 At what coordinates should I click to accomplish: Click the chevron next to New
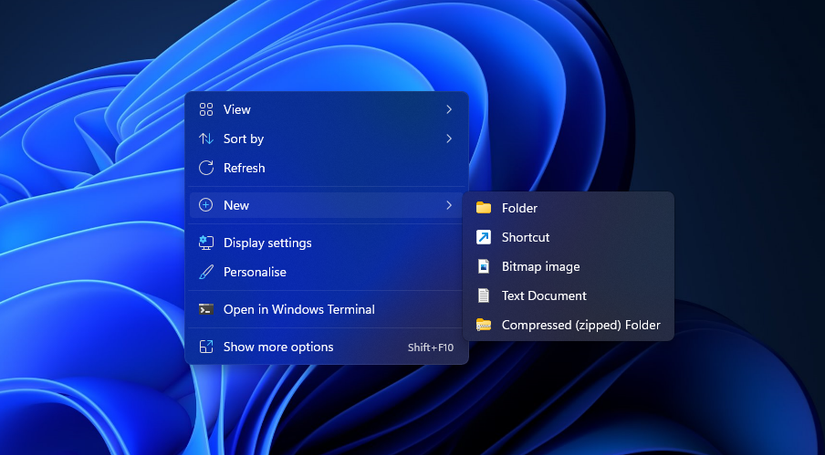tap(449, 205)
